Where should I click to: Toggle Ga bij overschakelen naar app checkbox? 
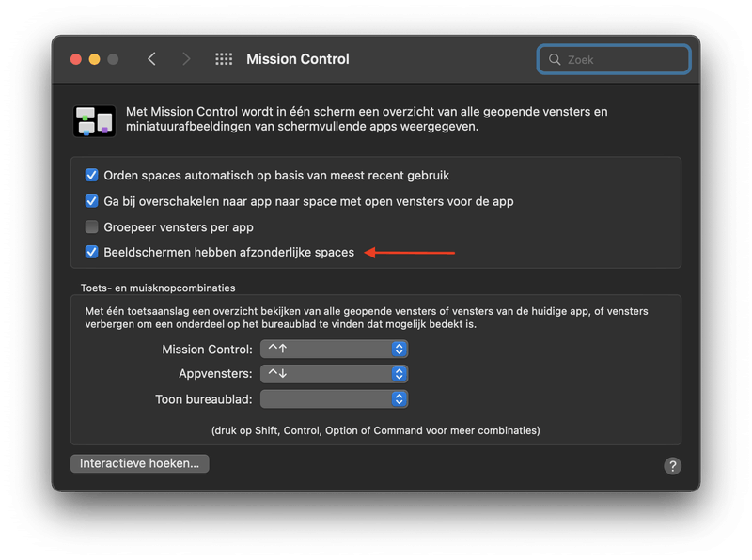(x=91, y=201)
